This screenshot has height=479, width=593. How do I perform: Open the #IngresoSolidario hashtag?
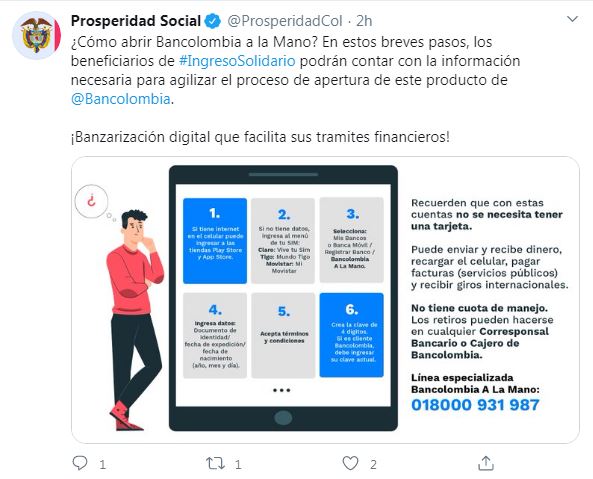tap(237, 61)
